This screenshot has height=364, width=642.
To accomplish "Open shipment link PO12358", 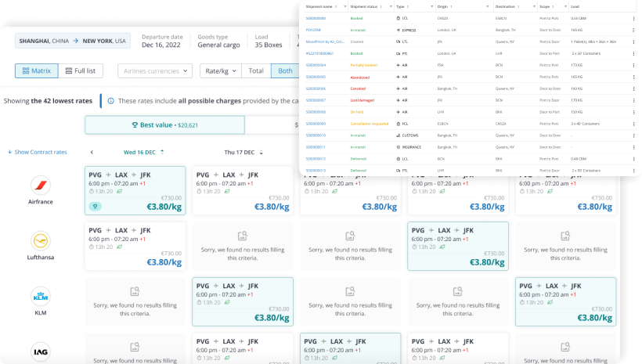I will click(313, 30).
